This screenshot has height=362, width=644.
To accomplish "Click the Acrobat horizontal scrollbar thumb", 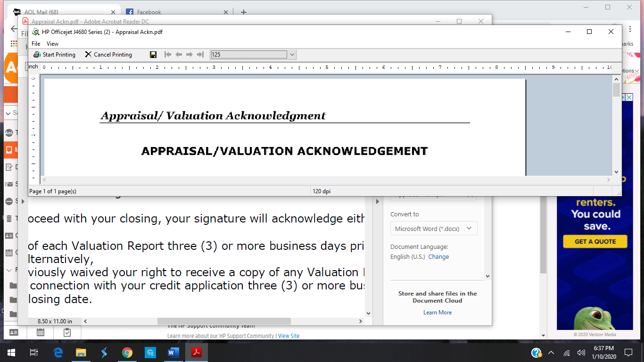I will pos(224,321).
